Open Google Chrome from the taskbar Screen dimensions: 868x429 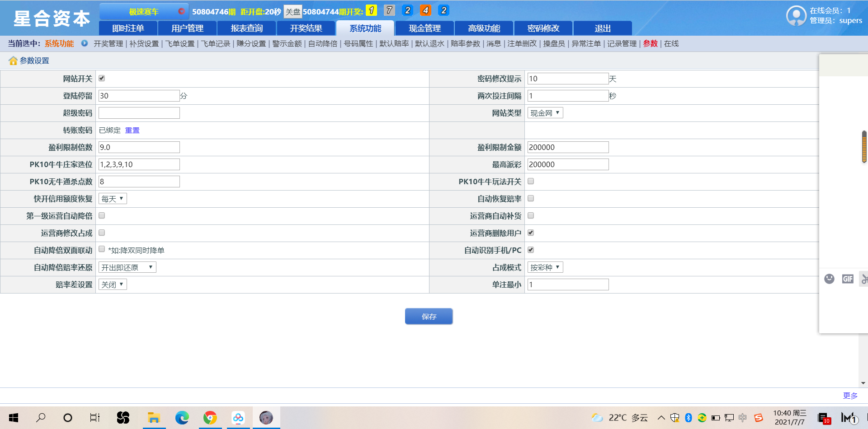(210, 418)
